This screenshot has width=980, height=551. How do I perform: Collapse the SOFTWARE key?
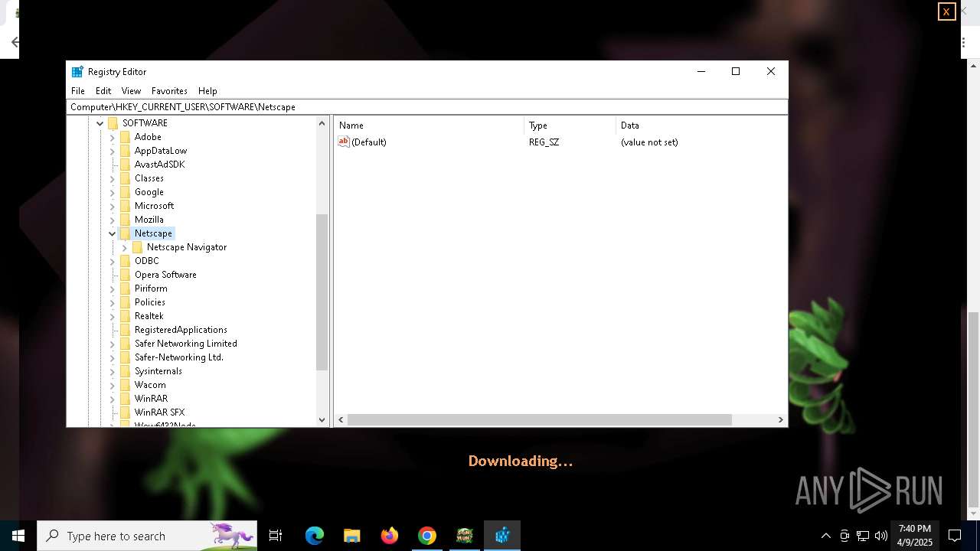(100, 123)
